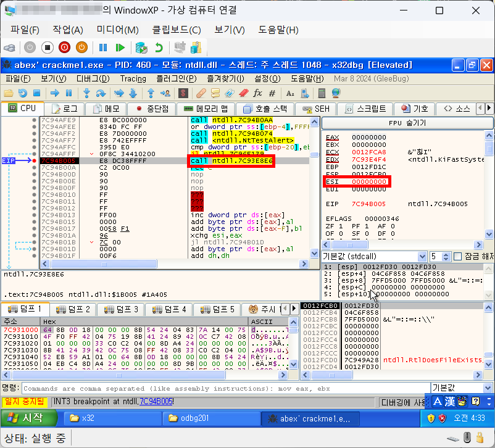Click the VM checkpoint icon
The image size is (495, 448).
pos(141,48)
